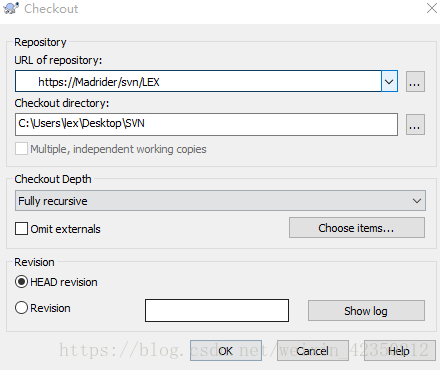Click the TortoiseSVN turtle icon in title bar
The width and height of the screenshot is (440, 370).
tap(11, 8)
